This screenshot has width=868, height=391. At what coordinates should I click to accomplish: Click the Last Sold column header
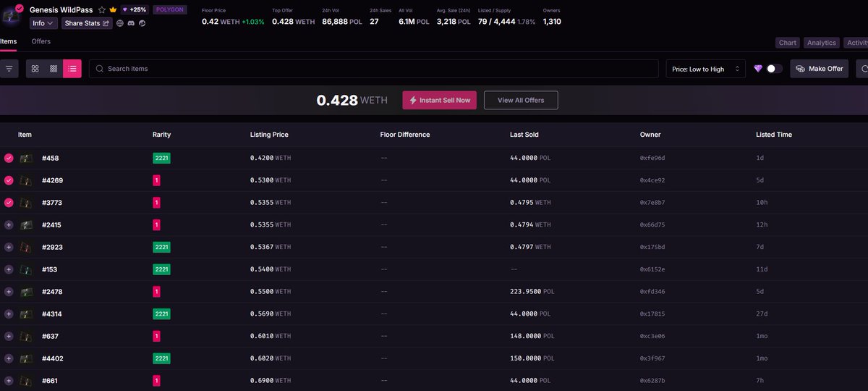(x=524, y=135)
